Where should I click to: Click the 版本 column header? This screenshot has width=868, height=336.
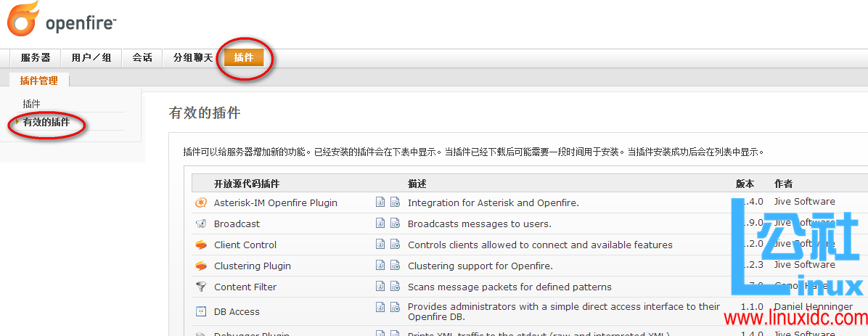coord(745,184)
